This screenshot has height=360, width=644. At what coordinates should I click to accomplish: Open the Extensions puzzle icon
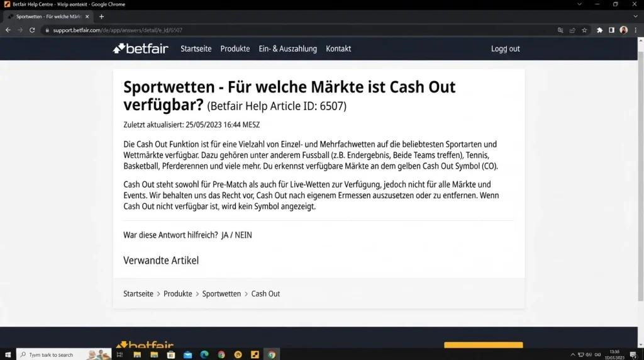[599, 30]
